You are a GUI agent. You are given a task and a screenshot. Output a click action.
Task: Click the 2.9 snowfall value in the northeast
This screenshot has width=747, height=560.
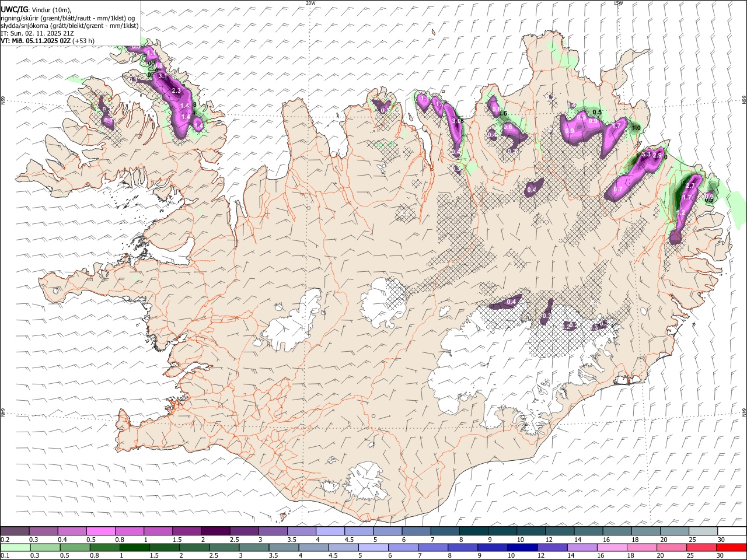click(658, 156)
